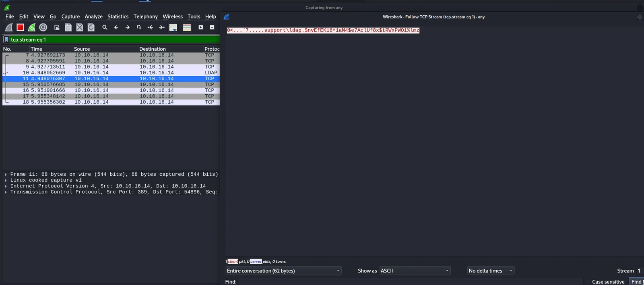Screen dimensions: 644x285
Task: Sort packets by the Source column header
Action: tap(105, 49)
